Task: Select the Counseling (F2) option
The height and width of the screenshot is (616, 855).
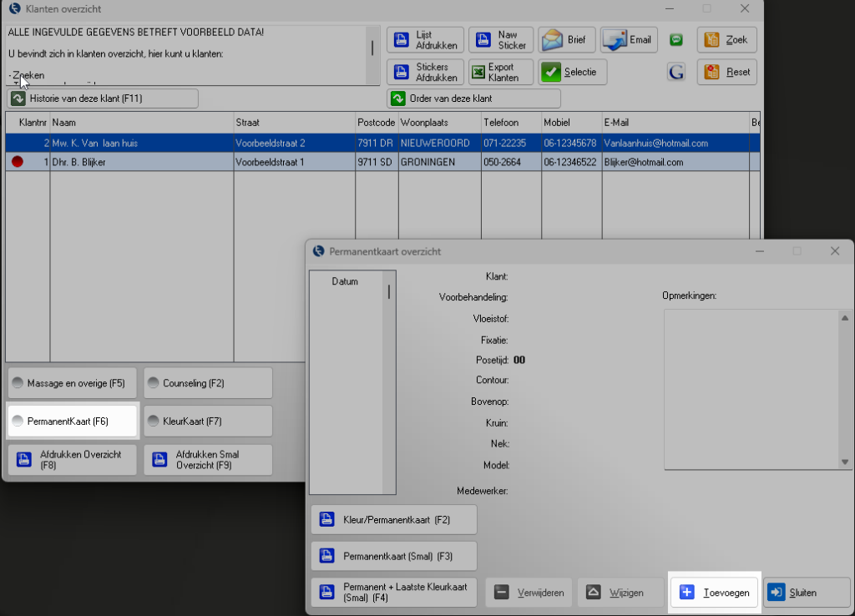Action: pyautogui.click(x=208, y=383)
